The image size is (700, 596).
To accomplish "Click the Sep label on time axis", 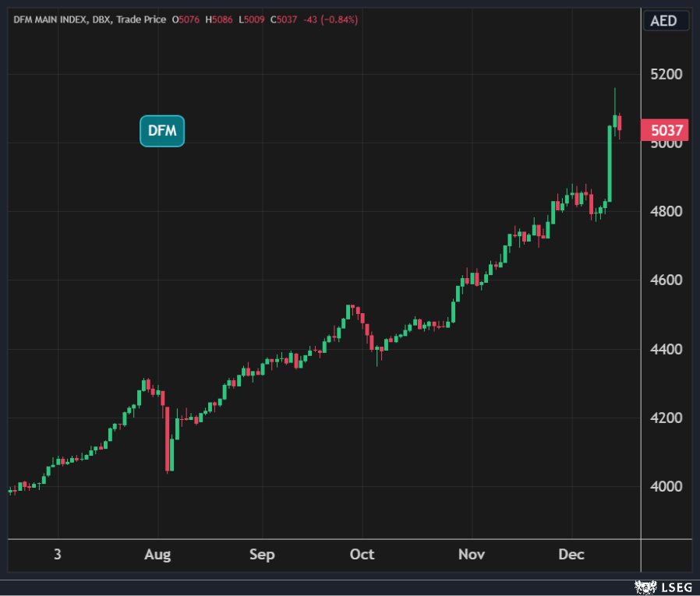I will (262, 555).
